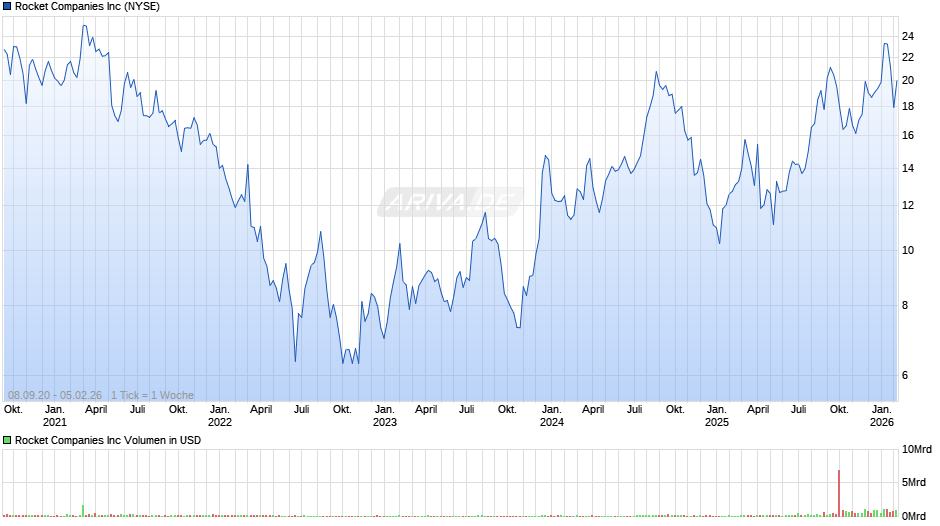Screen dimensions: 940x526
Task: Click the '5Mrd' volume axis label
Action: pyautogui.click(x=914, y=482)
